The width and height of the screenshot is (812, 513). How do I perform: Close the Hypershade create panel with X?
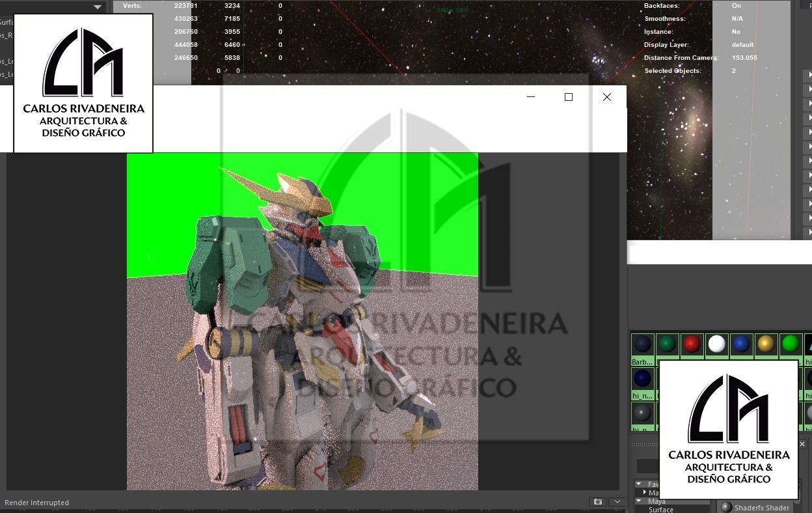(802, 444)
